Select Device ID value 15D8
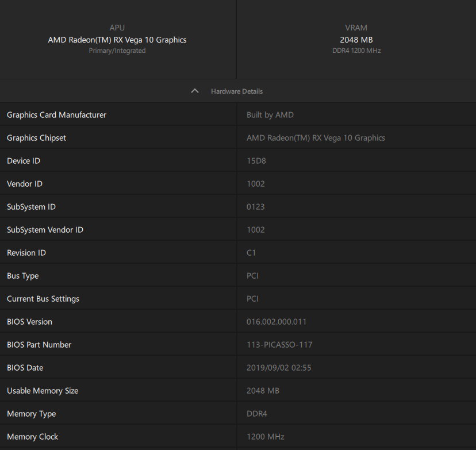The height and width of the screenshot is (450, 476). [x=256, y=161]
